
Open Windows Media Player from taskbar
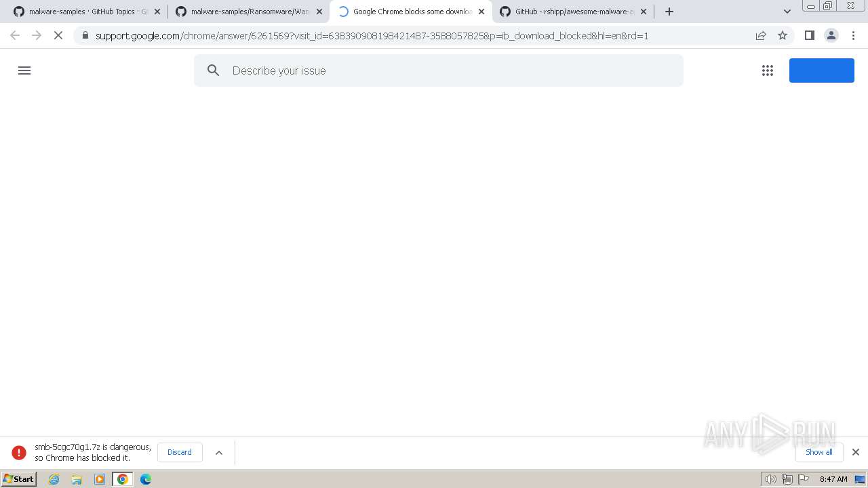[100, 479]
